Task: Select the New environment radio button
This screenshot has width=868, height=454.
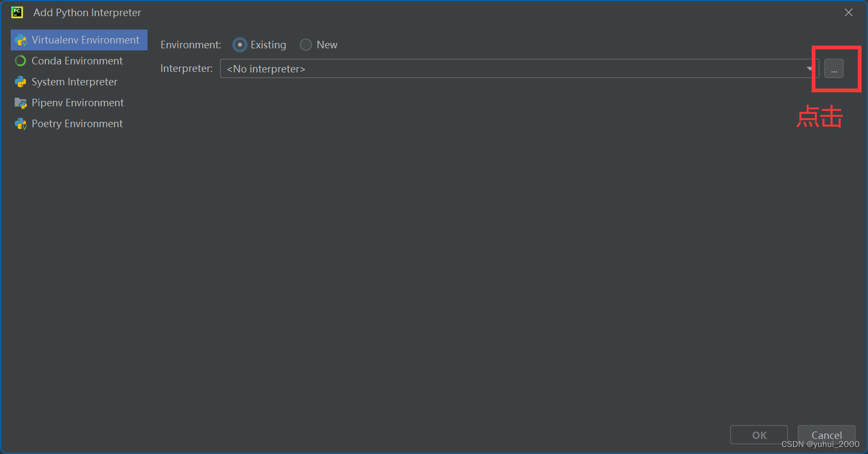Action: click(306, 45)
